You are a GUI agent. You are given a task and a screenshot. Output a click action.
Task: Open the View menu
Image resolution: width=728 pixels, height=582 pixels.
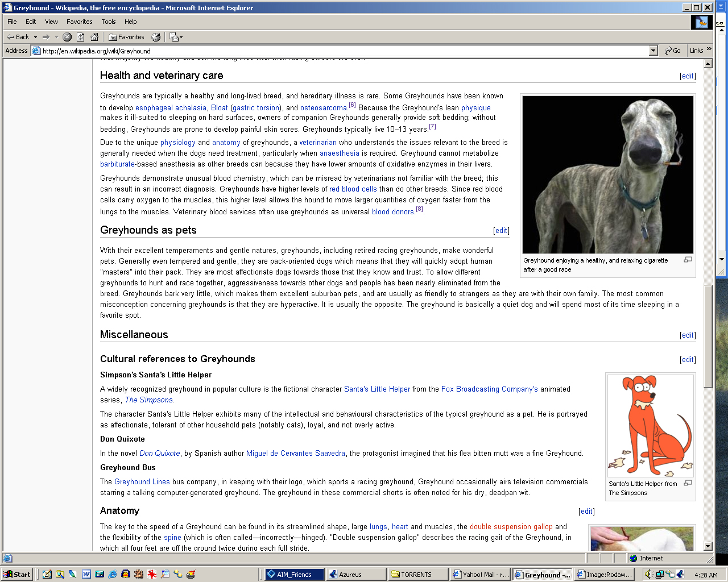(x=51, y=22)
